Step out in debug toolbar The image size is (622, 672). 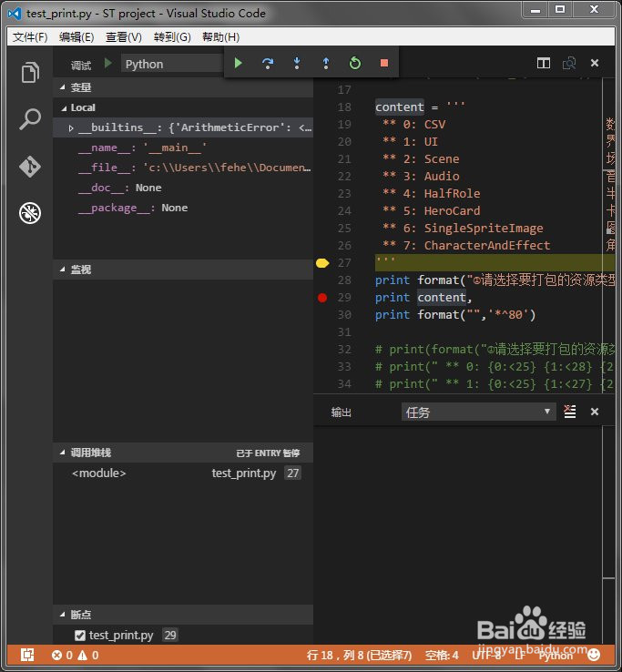pos(326,64)
